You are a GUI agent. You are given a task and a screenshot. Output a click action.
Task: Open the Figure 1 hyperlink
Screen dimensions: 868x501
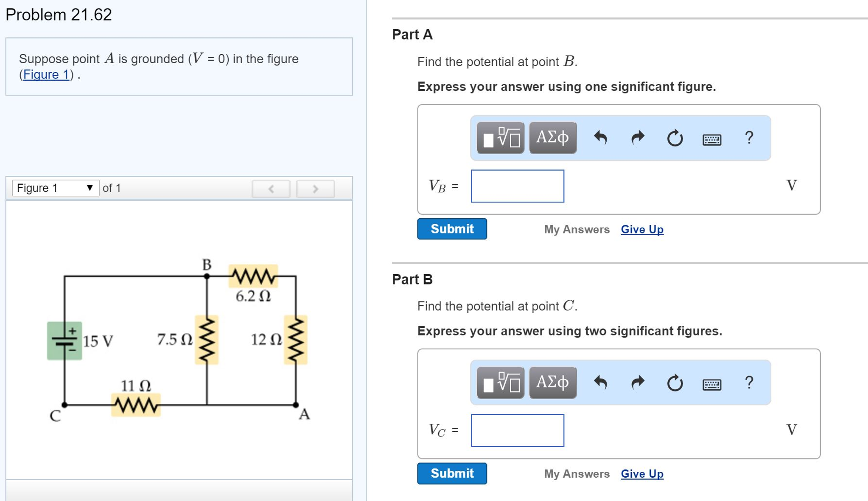click(x=46, y=74)
